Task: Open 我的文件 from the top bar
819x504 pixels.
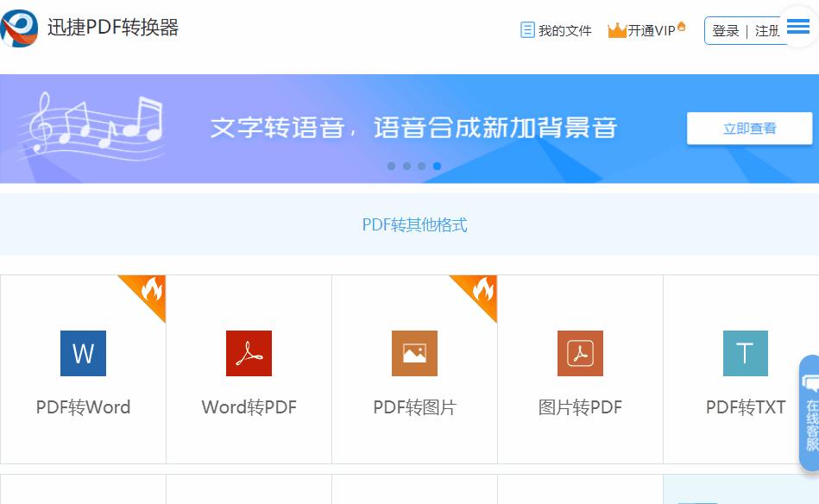Action: coord(564,30)
